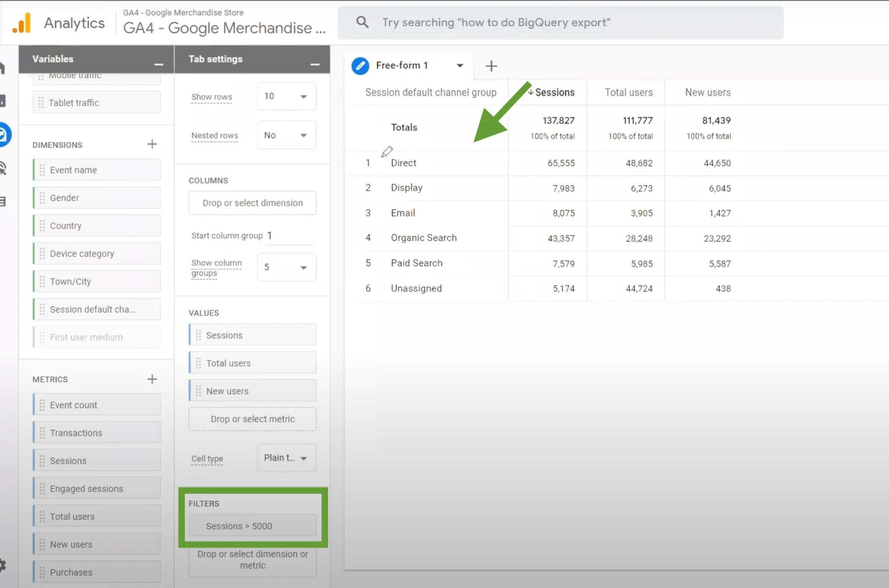
Task: Click the 65,555 sessions cell
Action: pos(561,163)
